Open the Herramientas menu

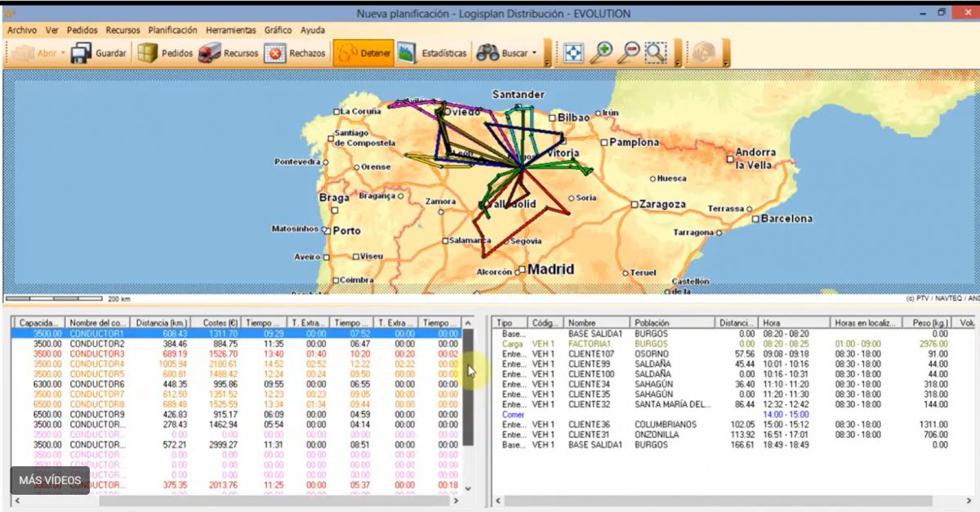pyautogui.click(x=230, y=30)
